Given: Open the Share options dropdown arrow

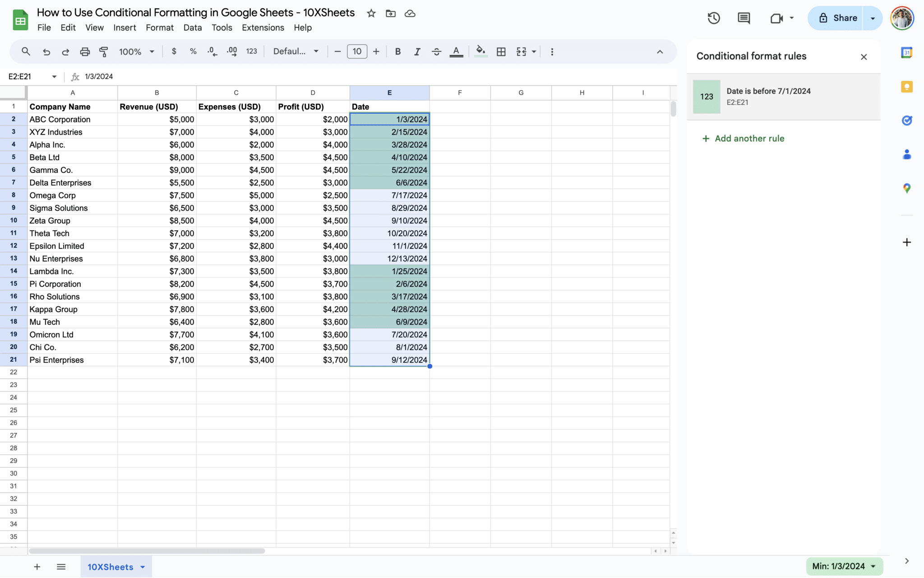Looking at the screenshot, I should (x=873, y=18).
